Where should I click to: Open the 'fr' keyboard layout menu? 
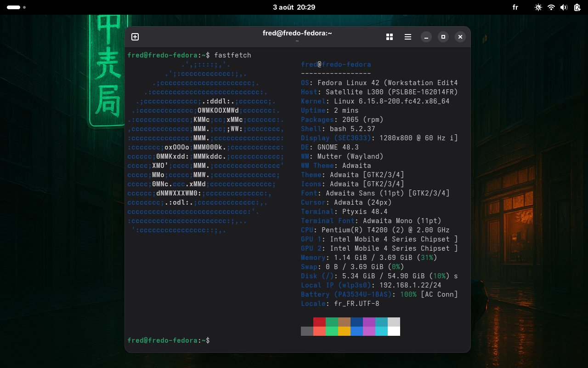[515, 7]
